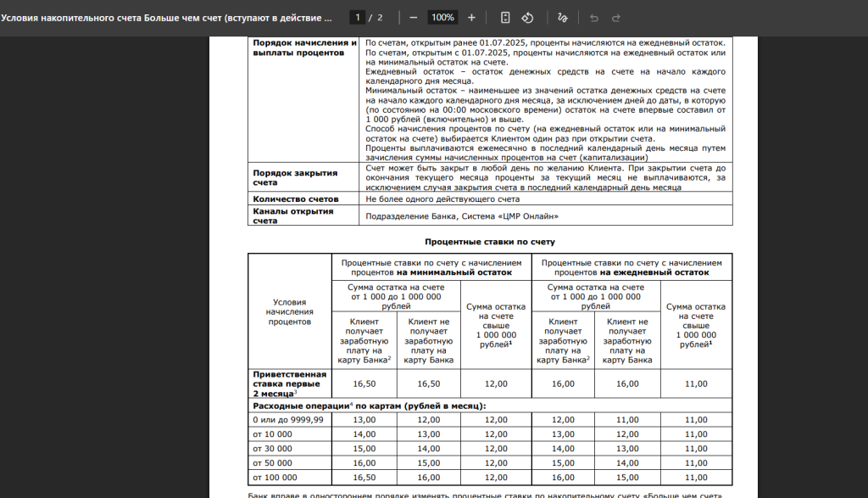Click the "Порядок начисления и выплаты процентов" label

click(305, 48)
